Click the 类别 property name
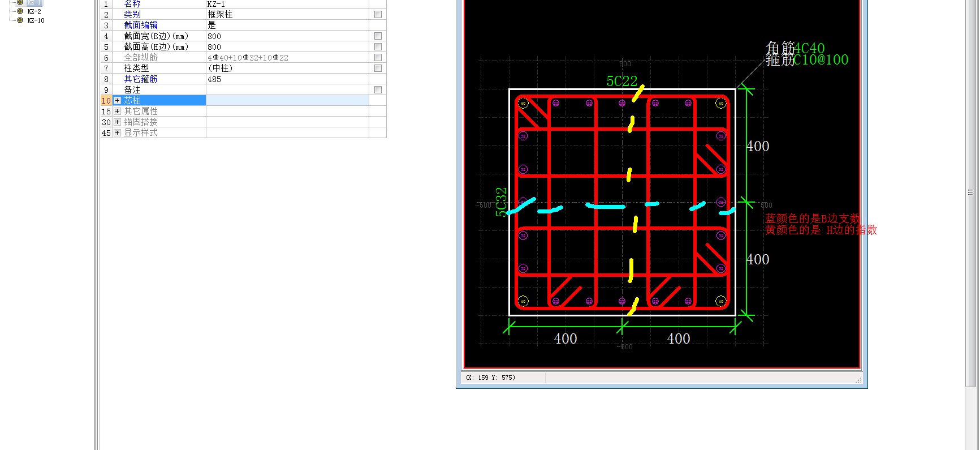The image size is (980, 450). pos(132,14)
